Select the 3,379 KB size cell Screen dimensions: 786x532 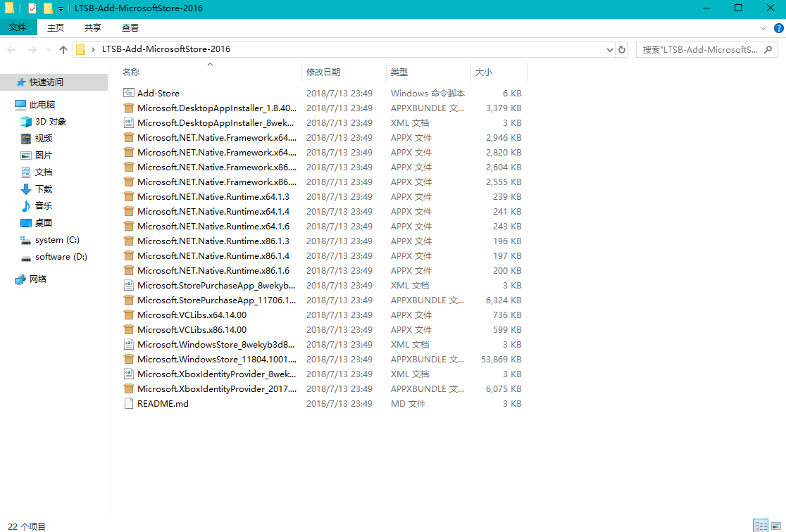coord(504,108)
